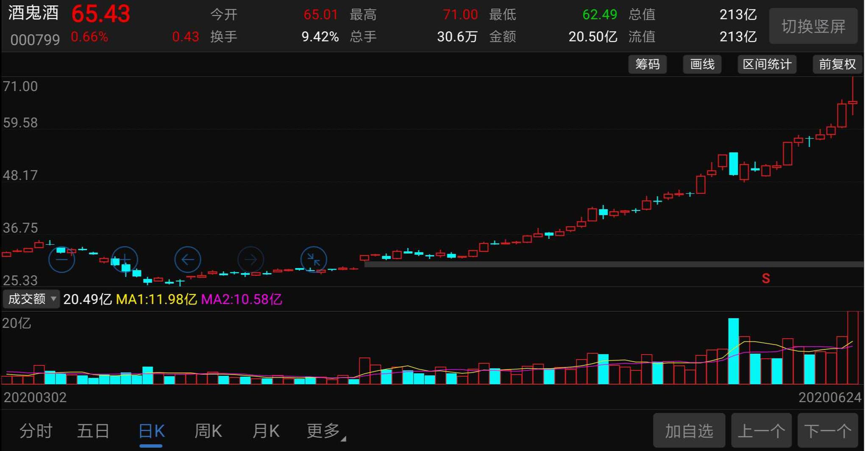868x451 pixels.
Task: Click the current price 65.43
Action: click(x=101, y=14)
